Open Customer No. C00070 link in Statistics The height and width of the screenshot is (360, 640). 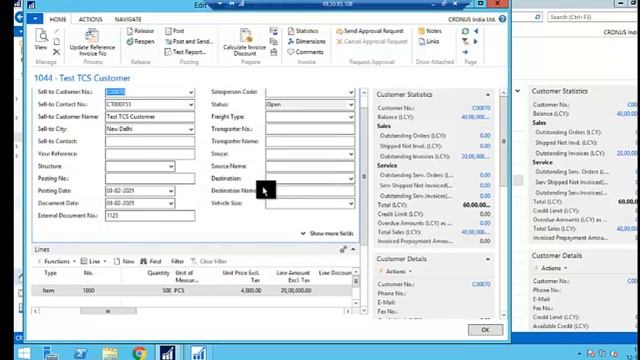(x=481, y=108)
